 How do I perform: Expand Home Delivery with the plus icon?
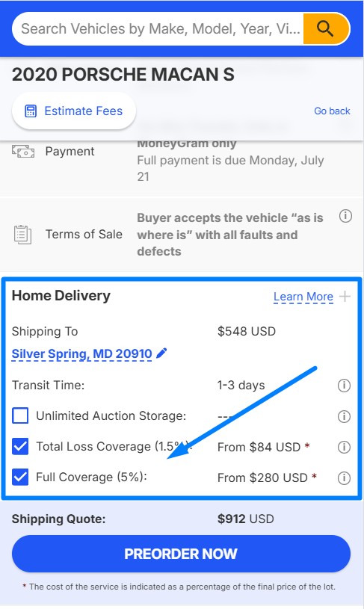tap(345, 297)
